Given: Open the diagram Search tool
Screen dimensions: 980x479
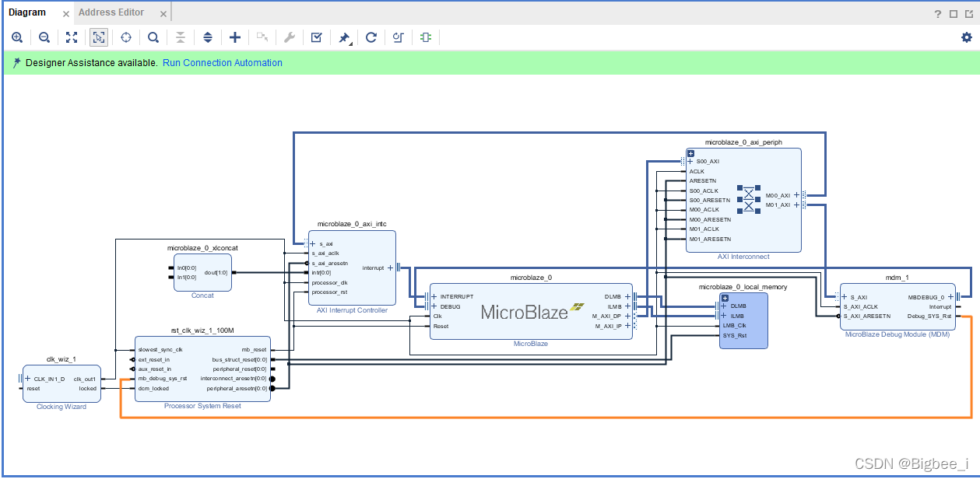Looking at the screenshot, I should [153, 37].
